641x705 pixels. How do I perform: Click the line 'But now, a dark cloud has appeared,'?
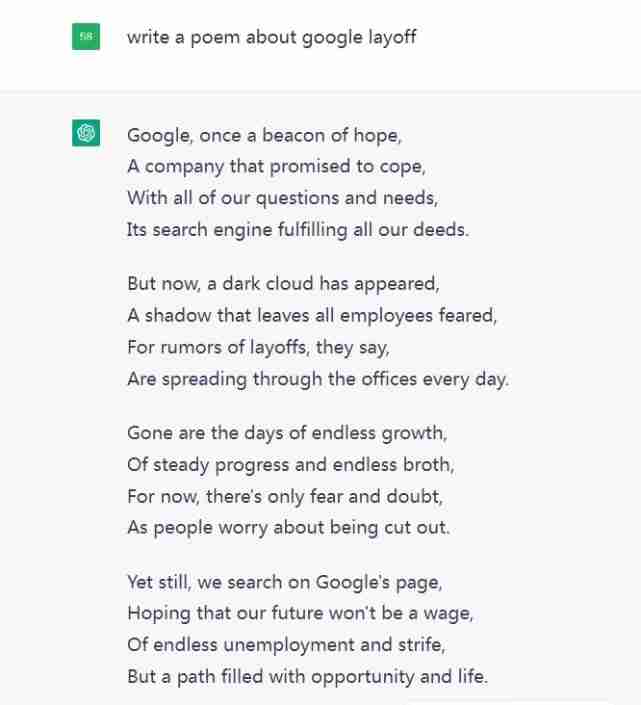coord(283,283)
